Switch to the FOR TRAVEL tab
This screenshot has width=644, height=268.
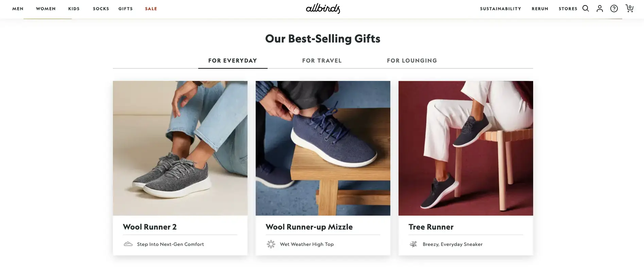tap(322, 60)
